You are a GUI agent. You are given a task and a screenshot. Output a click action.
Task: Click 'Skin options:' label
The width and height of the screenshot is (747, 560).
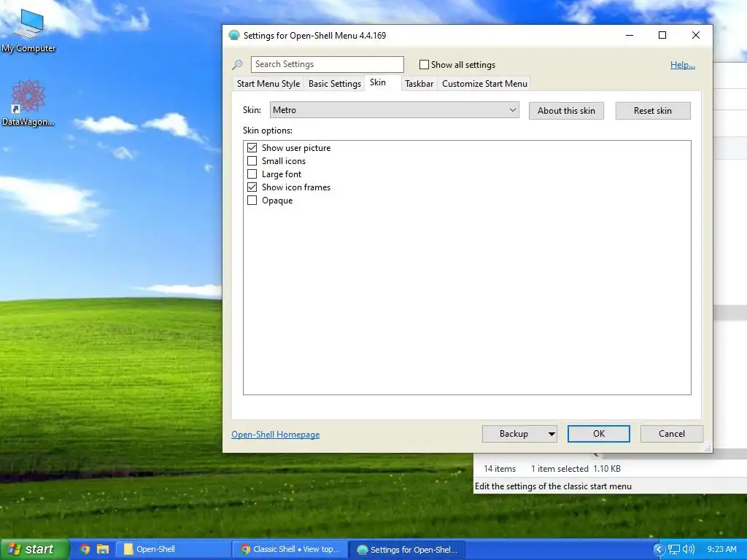pyautogui.click(x=268, y=131)
